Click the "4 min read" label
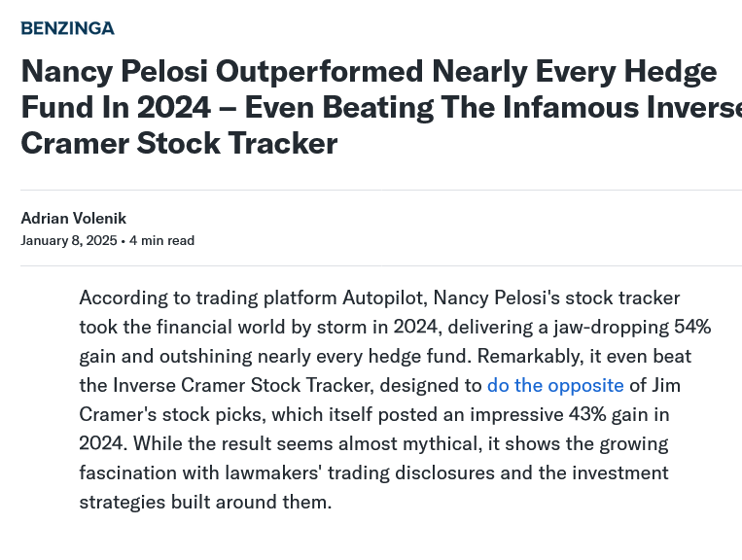742x560 pixels. pos(161,241)
